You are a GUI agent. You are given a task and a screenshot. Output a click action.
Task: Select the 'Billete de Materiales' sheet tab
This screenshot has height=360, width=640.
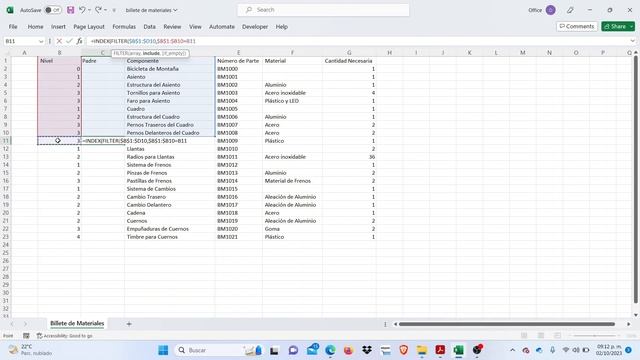pyautogui.click(x=77, y=323)
